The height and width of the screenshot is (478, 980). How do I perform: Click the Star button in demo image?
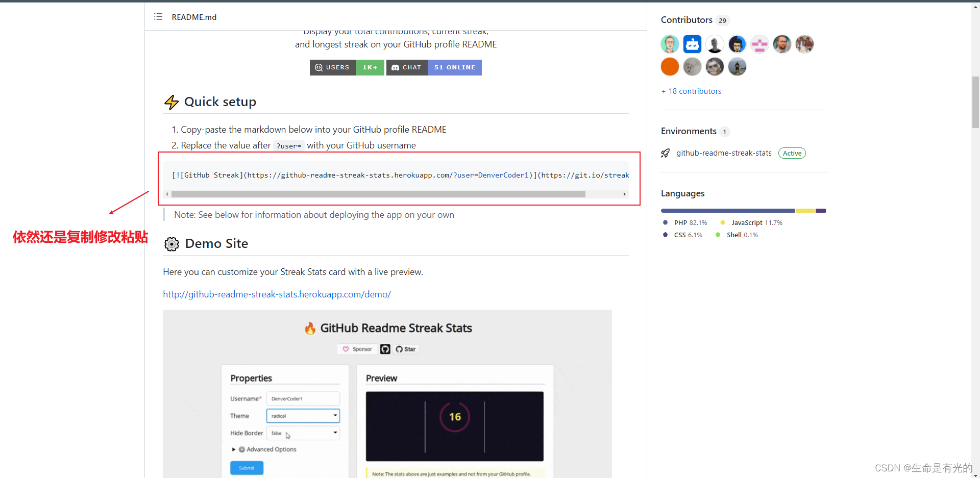pyautogui.click(x=406, y=349)
